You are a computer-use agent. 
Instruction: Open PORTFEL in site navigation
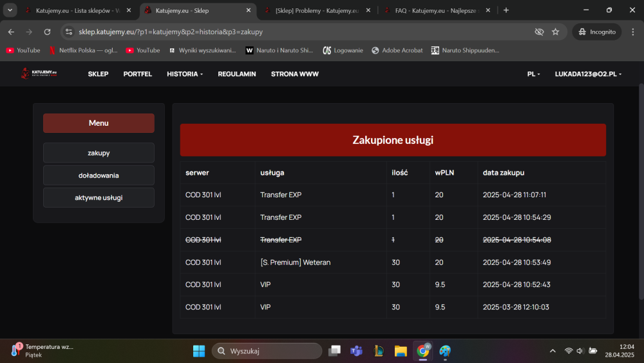(x=138, y=74)
